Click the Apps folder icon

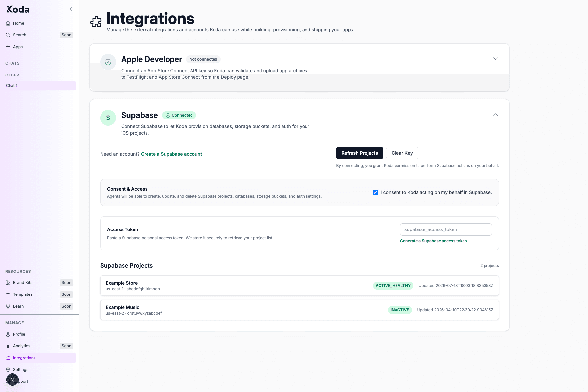tap(8, 47)
